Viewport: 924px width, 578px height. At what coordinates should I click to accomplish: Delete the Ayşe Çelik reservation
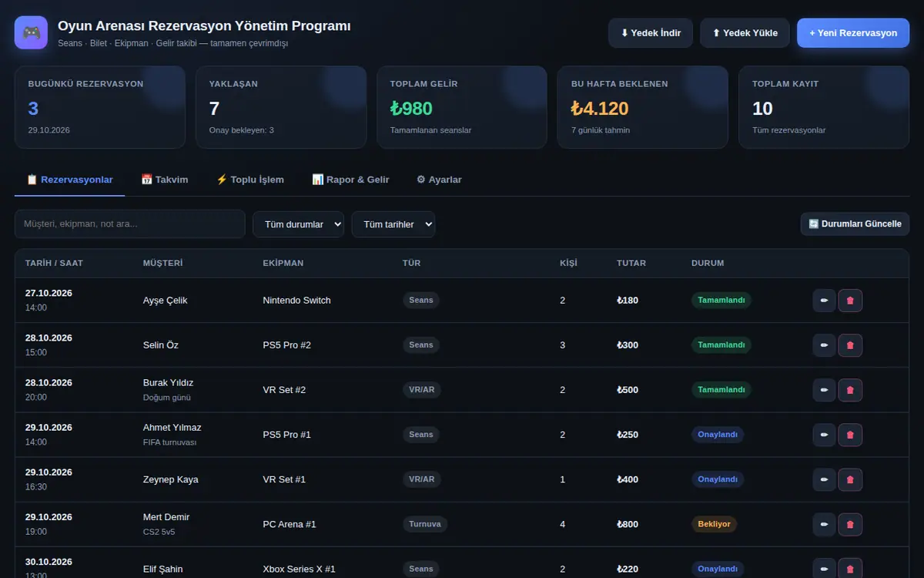click(x=850, y=301)
